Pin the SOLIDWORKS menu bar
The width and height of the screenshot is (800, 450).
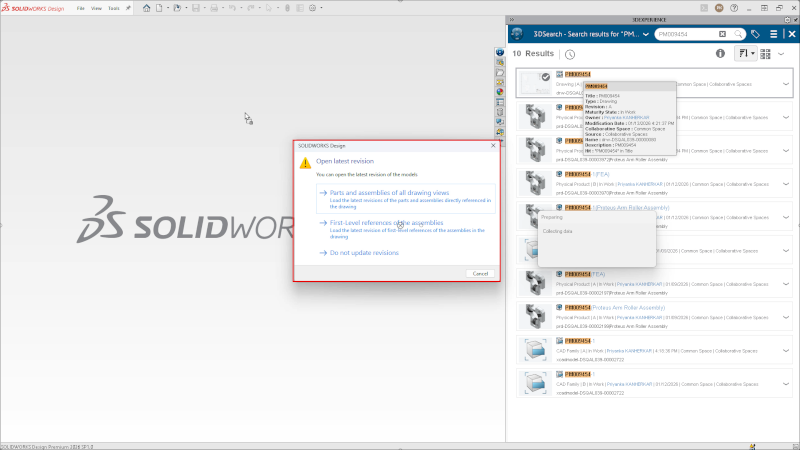click(128, 8)
